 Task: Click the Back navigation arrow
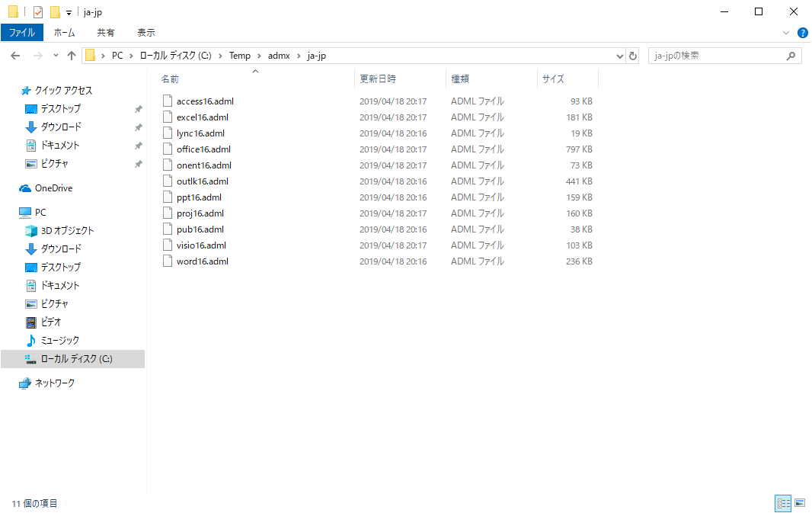click(15, 56)
